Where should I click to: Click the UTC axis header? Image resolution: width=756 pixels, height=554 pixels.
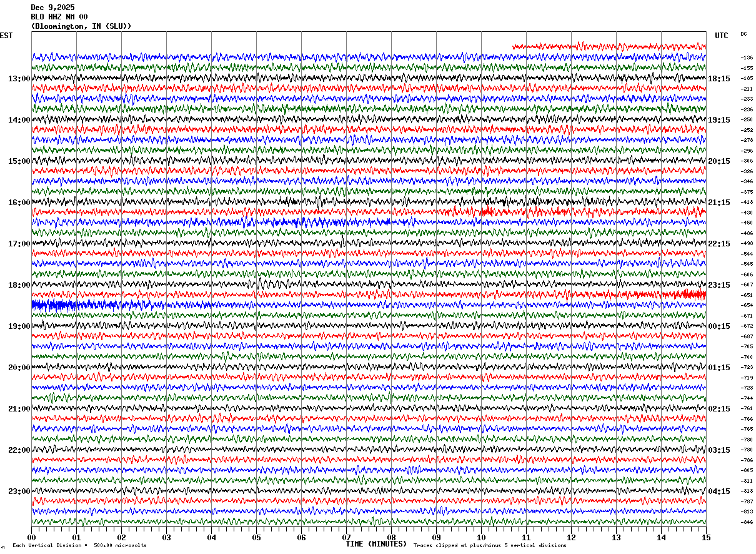[x=722, y=36]
